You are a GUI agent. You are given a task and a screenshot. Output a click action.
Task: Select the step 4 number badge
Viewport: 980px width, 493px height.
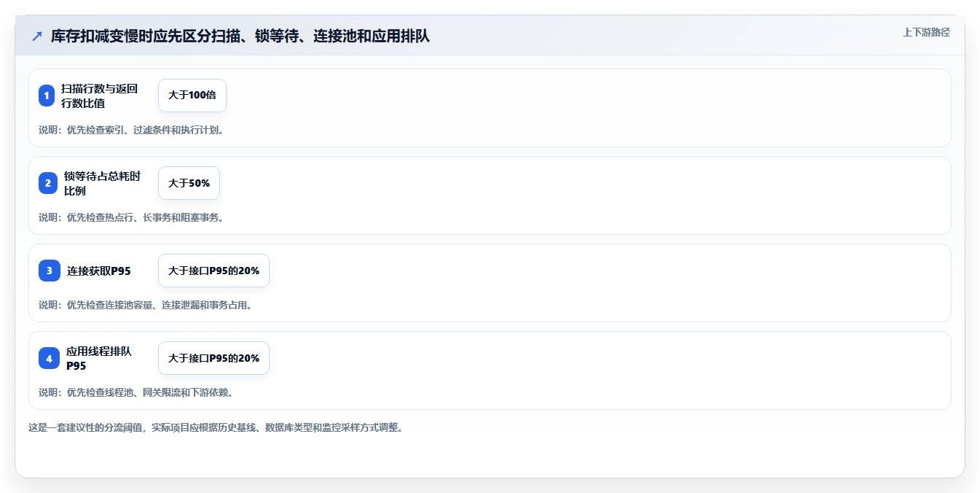pyautogui.click(x=49, y=358)
